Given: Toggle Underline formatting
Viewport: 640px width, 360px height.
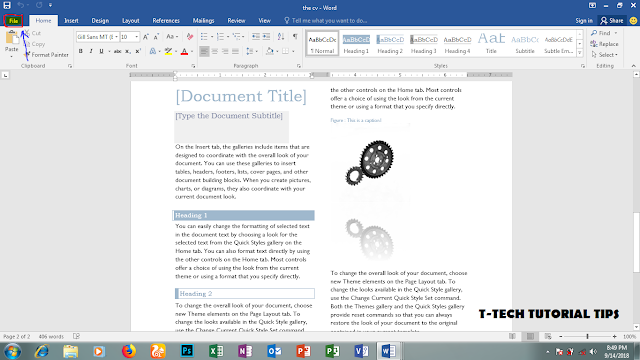Looking at the screenshot, I should click(101, 51).
